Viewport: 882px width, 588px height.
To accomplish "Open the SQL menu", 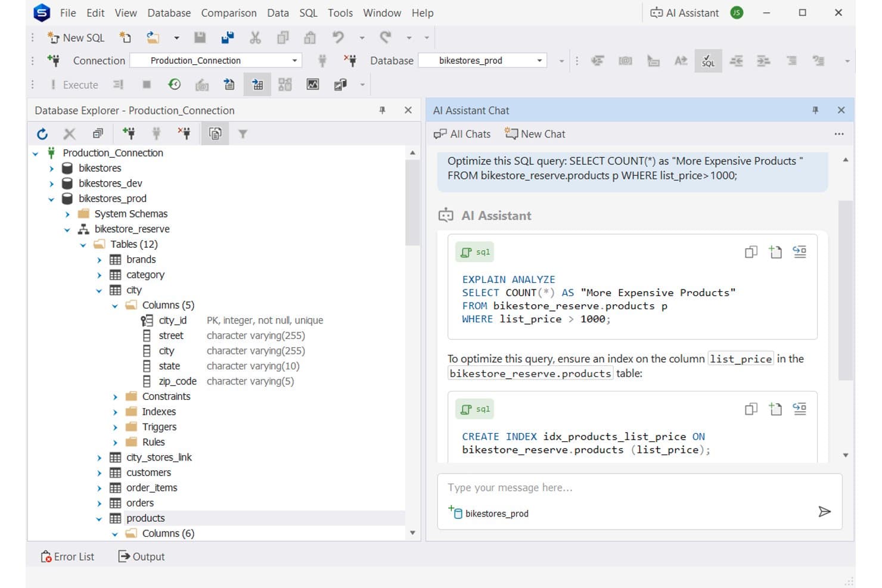I will [308, 13].
